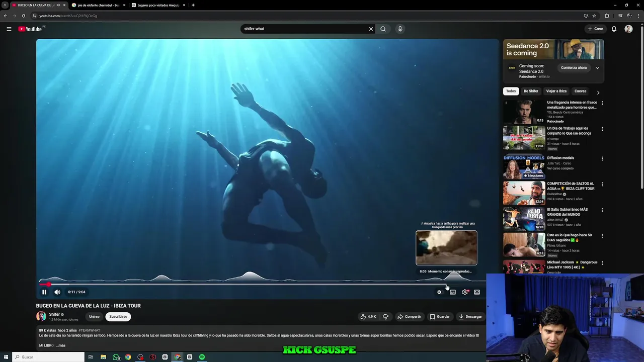Open the Windows Start menu

coord(6,357)
